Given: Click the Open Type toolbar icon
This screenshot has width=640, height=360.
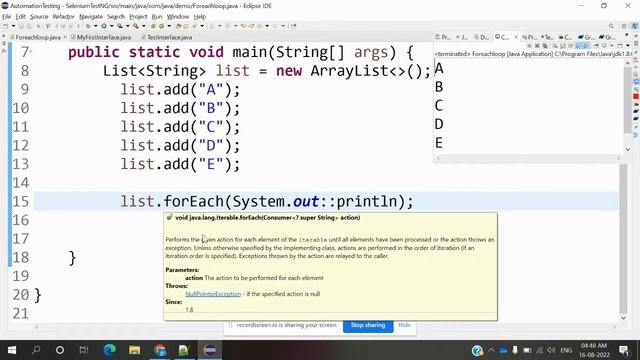Looking at the screenshot, I should pos(178,26).
